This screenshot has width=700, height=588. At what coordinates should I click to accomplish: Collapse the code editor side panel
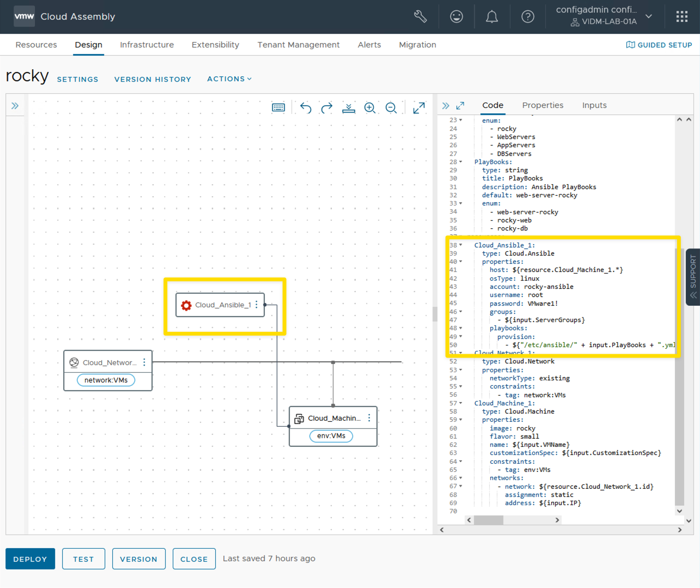pyautogui.click(x=446, y=106)
